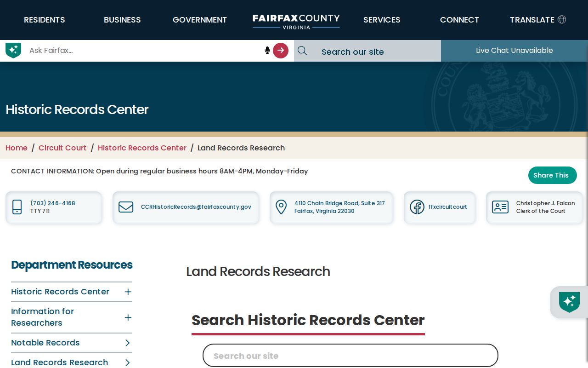Focus the Ask Fairfax input field
The width and height of the screenshot is (588, 368).
145,51
